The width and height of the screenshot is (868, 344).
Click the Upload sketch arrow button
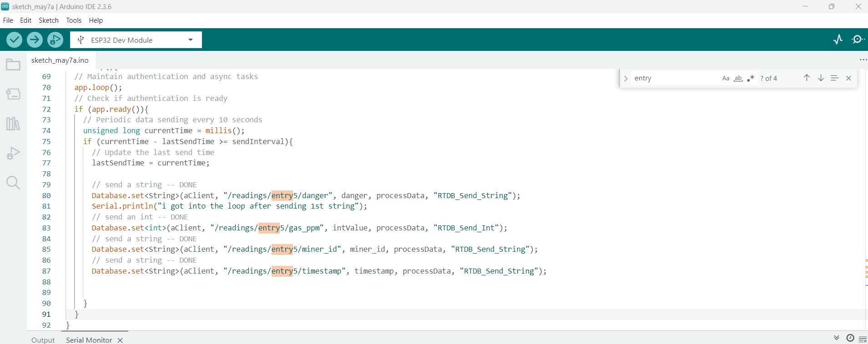tap(35, 40)
